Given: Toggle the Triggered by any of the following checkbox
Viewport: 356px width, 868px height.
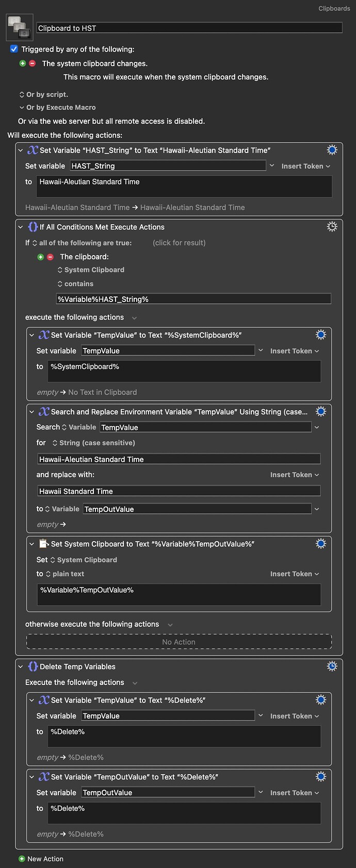Looking at the screenshot, I should tap(14, 49).
